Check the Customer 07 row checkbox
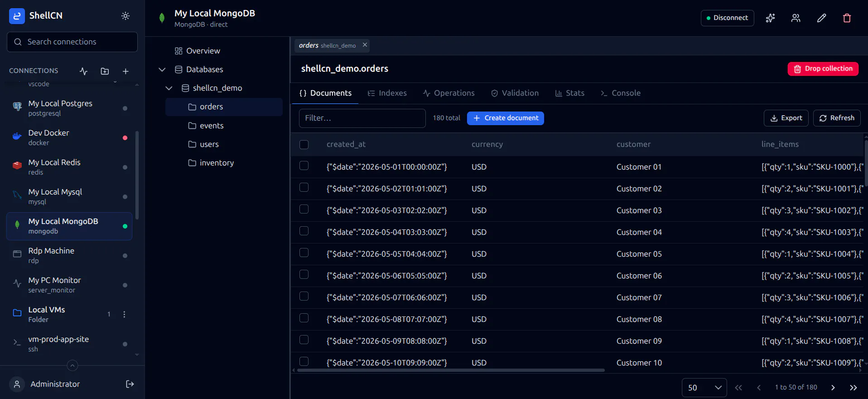This screenshot has height=399, width=868. (304, 297)
